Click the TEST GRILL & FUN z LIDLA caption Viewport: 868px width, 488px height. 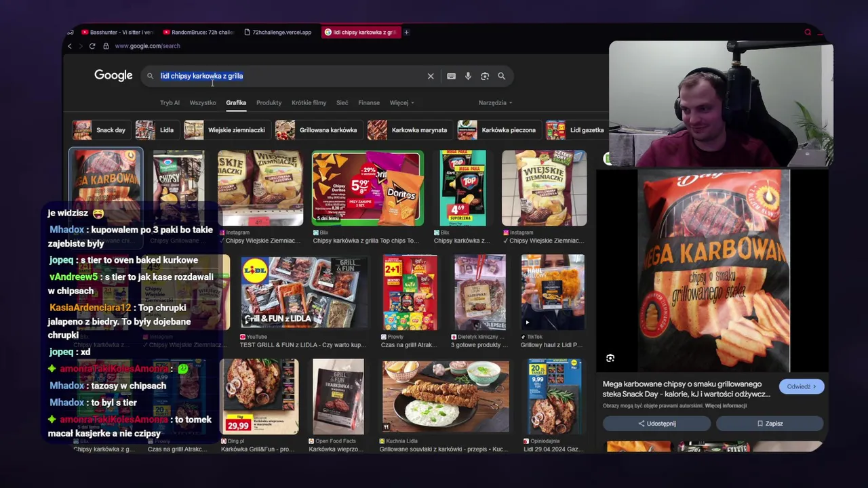pos(303,345)
